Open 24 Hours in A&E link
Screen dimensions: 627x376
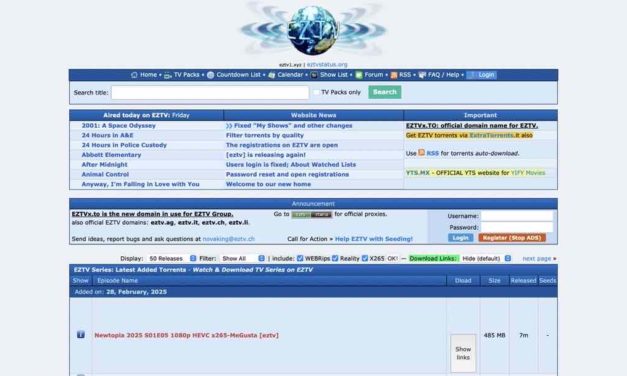point(108,135)
